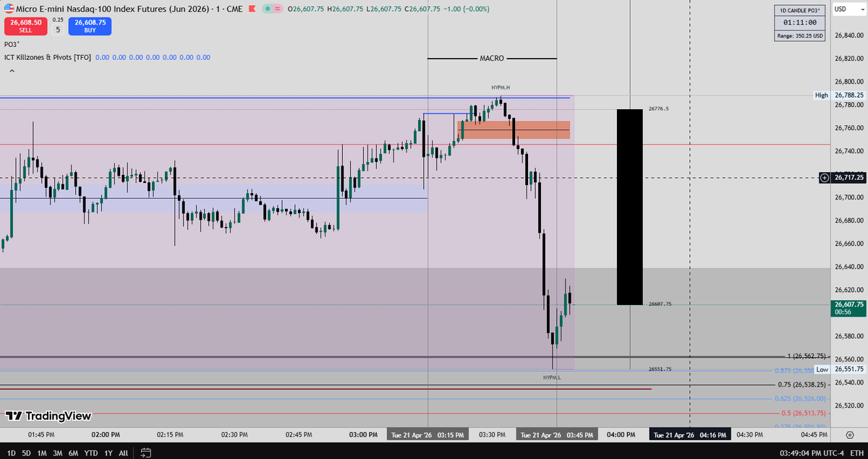Click the 01:11:00 countdown timer cell
This screenshot has height=459, width=868.
(799, 22)
